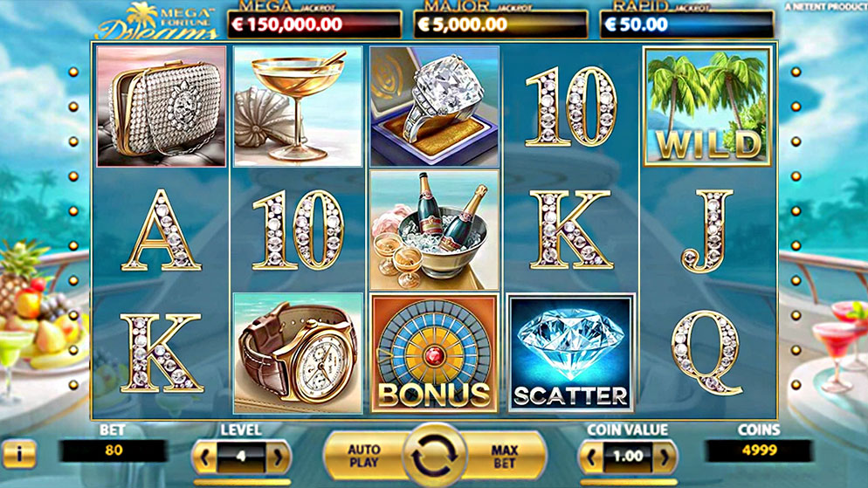Select the jeweled clutch purse symbol

coord(162,107)
